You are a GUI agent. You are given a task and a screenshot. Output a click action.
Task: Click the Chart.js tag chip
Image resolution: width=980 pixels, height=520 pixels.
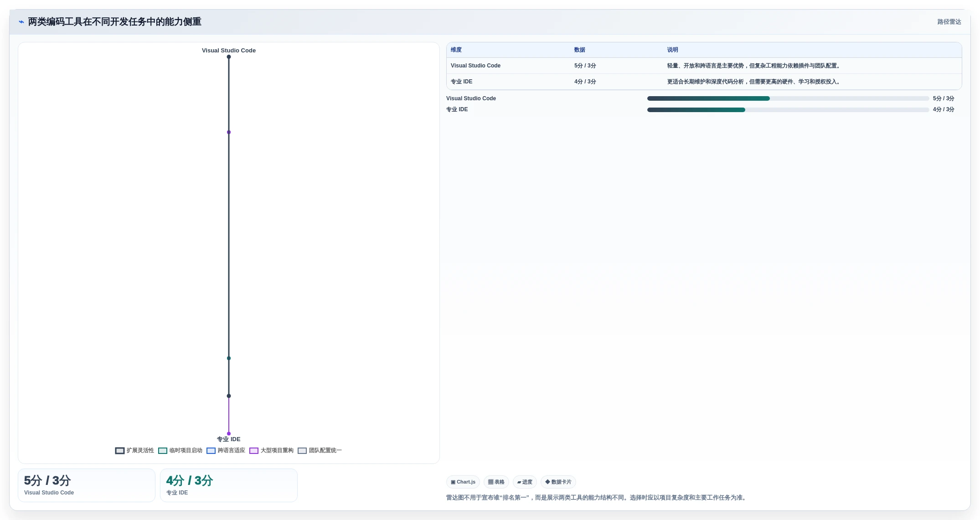pos(463,482)
